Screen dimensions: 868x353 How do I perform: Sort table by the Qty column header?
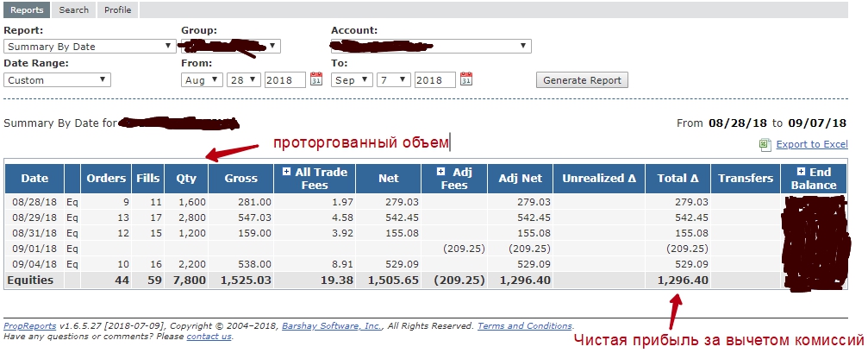pyautogui.click(x=185, y=179)
